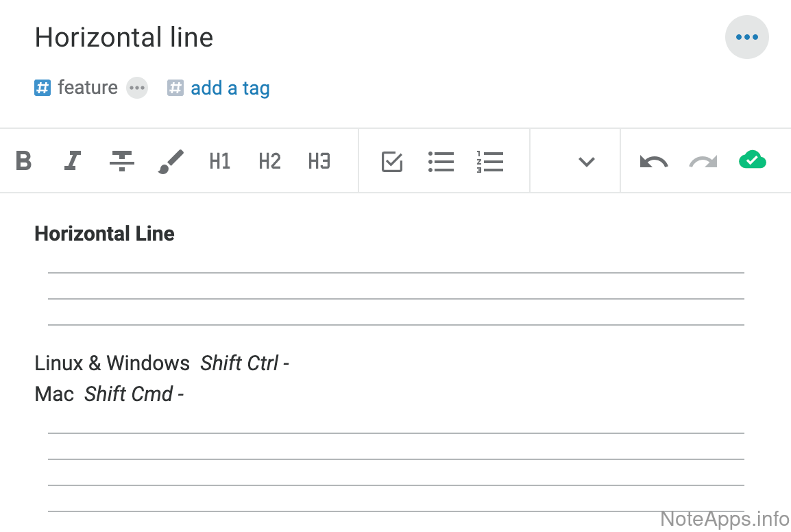Insert a checkbox task list

click(391, 161)
